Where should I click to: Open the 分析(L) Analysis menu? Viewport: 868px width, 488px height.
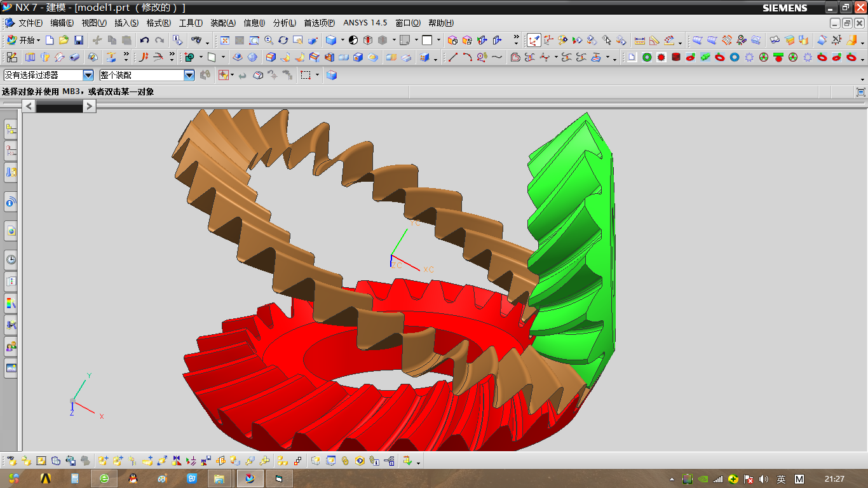(x=285, y=23)
